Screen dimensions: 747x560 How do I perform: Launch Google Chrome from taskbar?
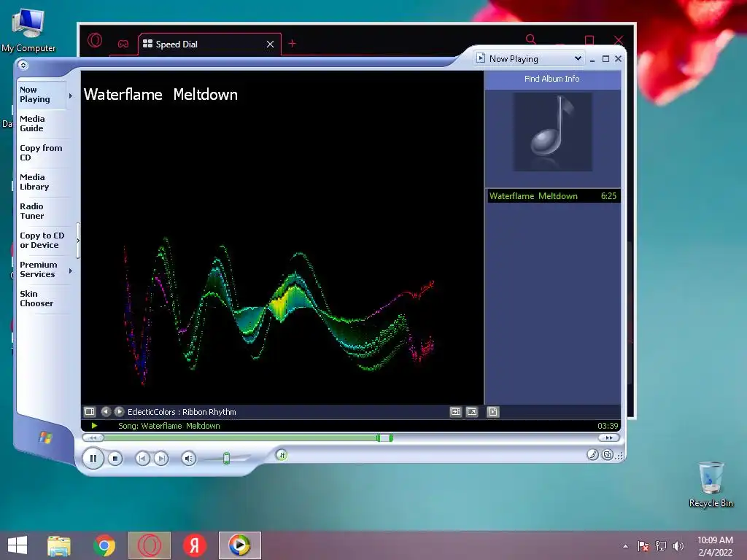[104, 545]
